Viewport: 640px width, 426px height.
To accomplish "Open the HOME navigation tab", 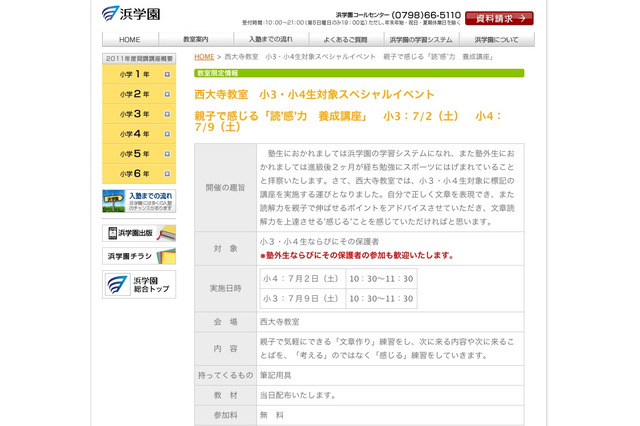I will 130,40.
